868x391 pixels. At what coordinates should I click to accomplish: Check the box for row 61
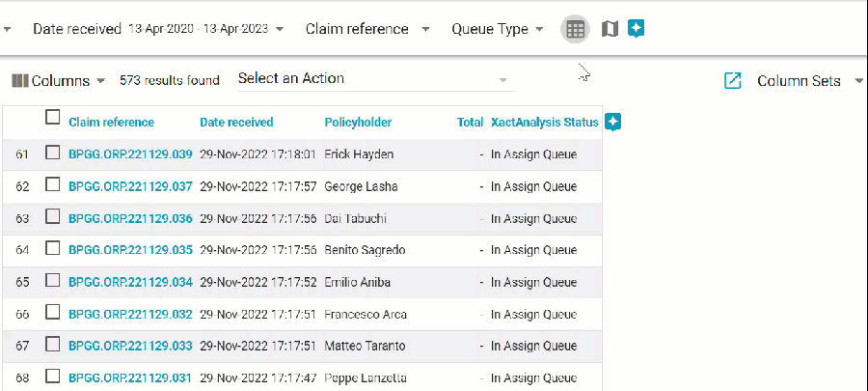tap(53, 153)
